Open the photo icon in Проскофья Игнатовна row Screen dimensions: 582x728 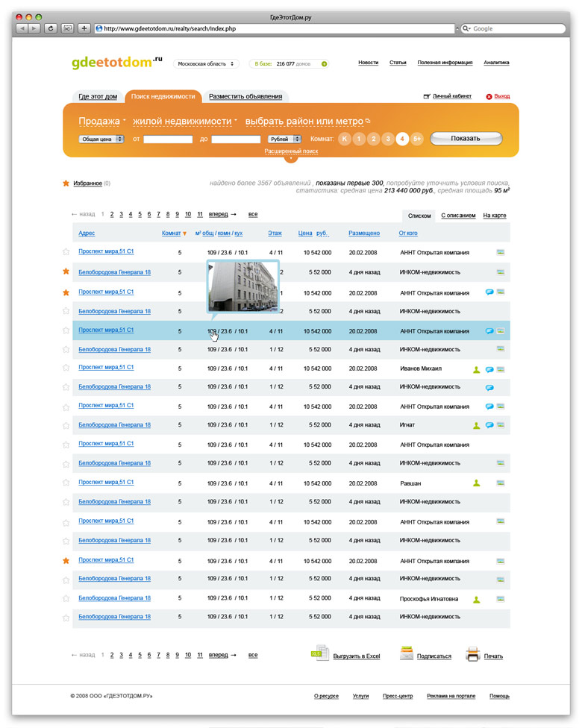point(501,598)
